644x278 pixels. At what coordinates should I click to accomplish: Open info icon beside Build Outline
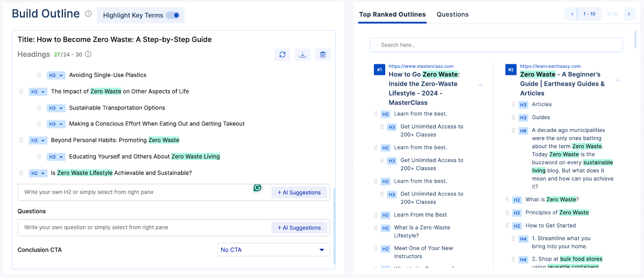coord(88,14)
